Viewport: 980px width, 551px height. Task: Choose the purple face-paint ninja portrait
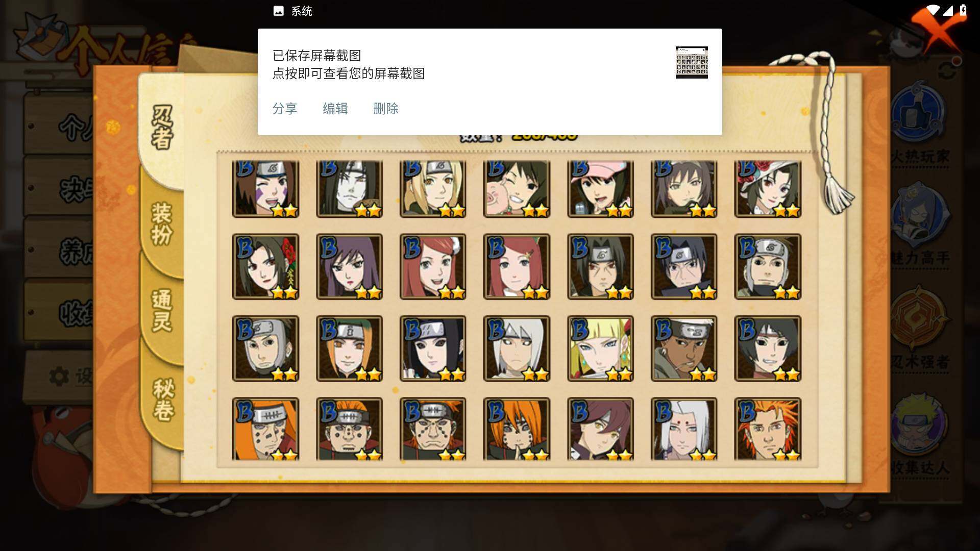(265, 189)
